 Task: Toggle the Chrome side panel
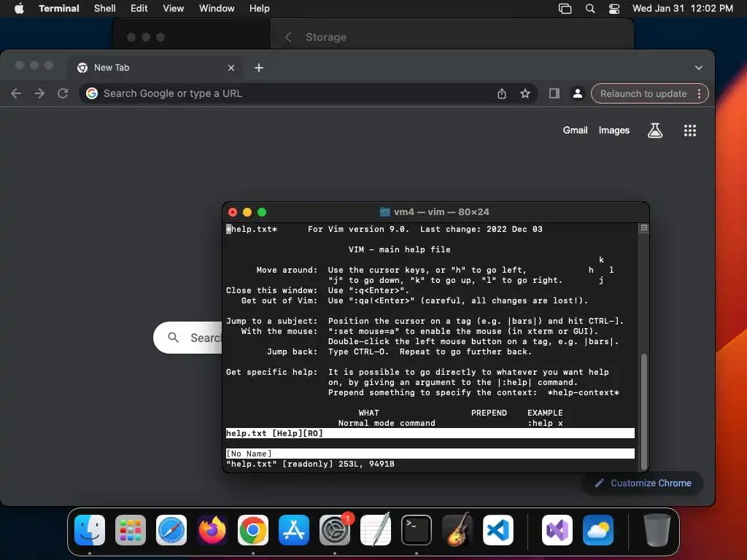pos(554,93)
